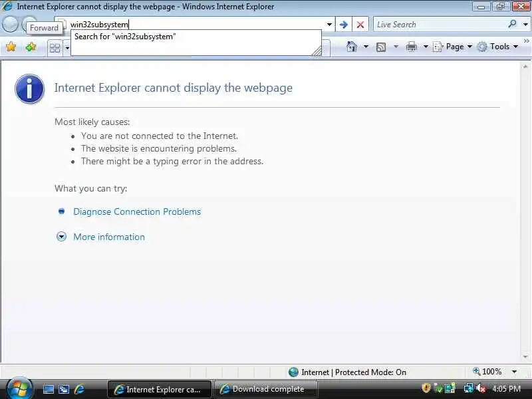Open the Favorites Center star icon
The height and width of the screenshot is (399, 532).
coord(11,47)
